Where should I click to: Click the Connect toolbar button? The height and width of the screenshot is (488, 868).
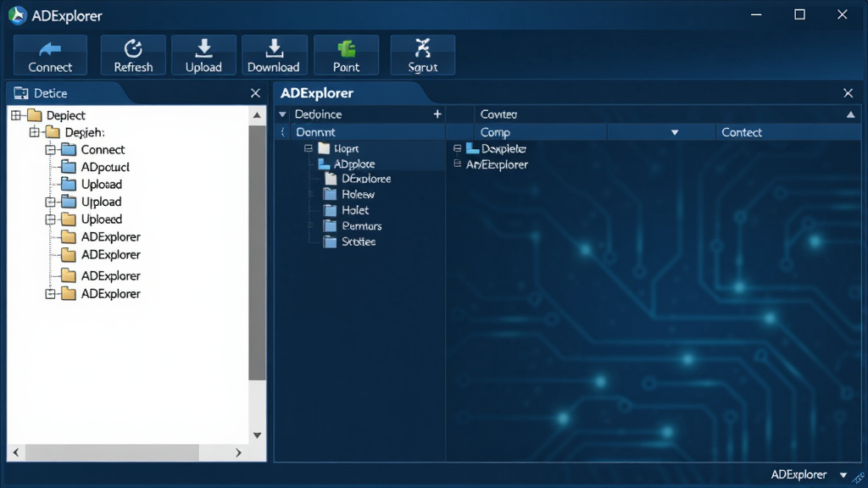pos(50,55)
